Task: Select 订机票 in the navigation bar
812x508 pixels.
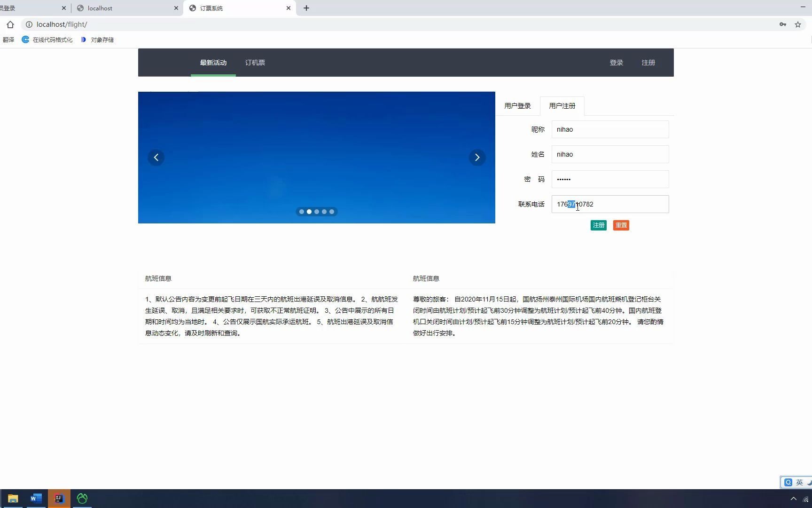Action: tap(255, 62)
